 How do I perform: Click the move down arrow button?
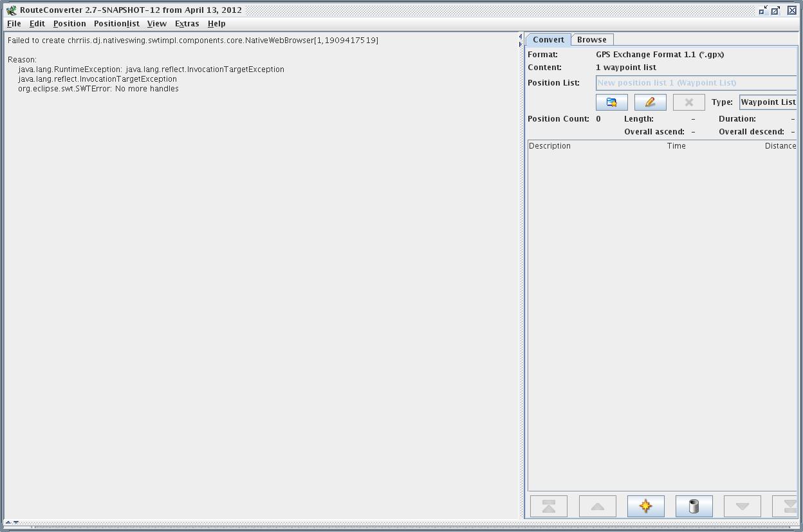click(x=742, y=506)
